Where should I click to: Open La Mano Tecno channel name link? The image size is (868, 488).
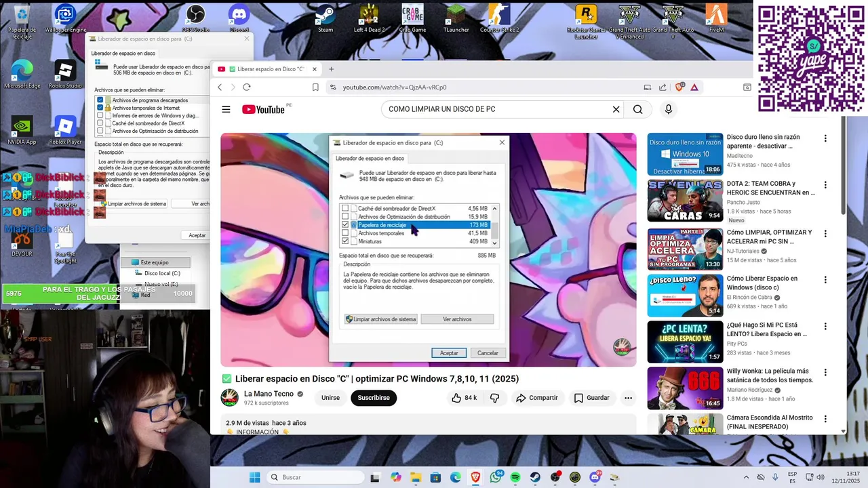(x=269, y=394)
